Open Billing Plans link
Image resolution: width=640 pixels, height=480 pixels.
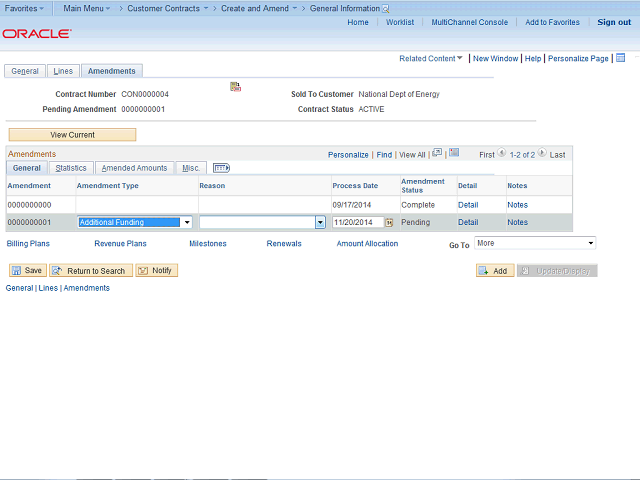(x=28, y=244)
